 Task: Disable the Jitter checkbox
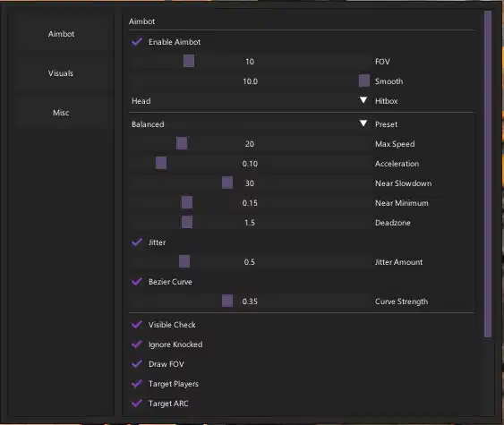(x=137, y=242)
